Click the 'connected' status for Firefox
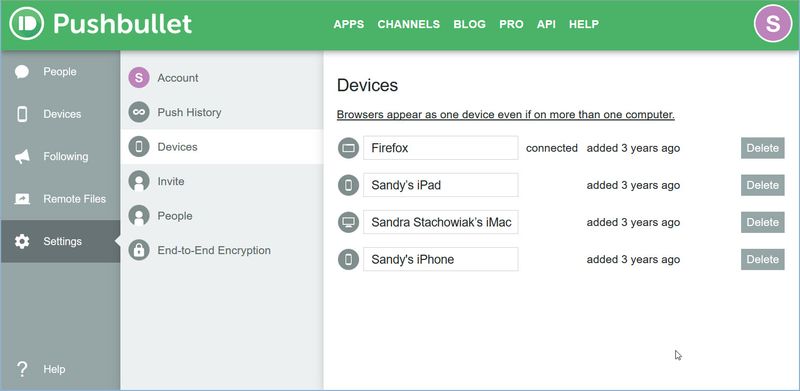 pos(552,148)
